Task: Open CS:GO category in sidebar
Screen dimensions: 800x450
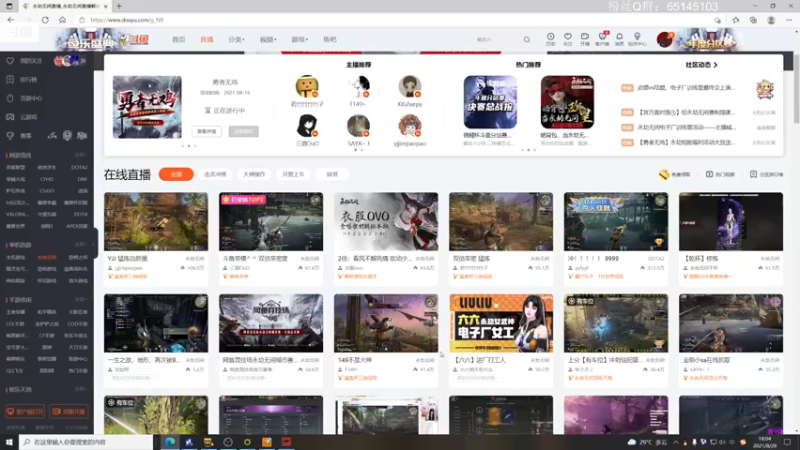Action: pyautogui.click(x=47, y=191)
